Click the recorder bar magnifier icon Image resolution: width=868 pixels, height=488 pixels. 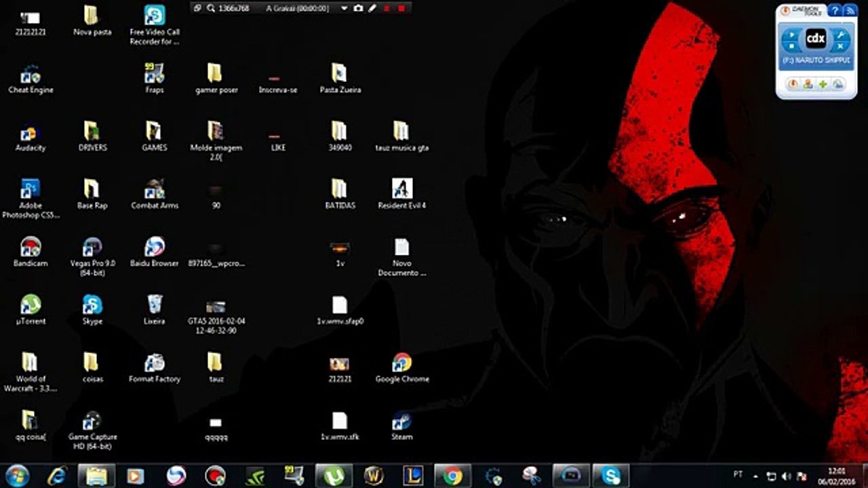tap(211, 8)
